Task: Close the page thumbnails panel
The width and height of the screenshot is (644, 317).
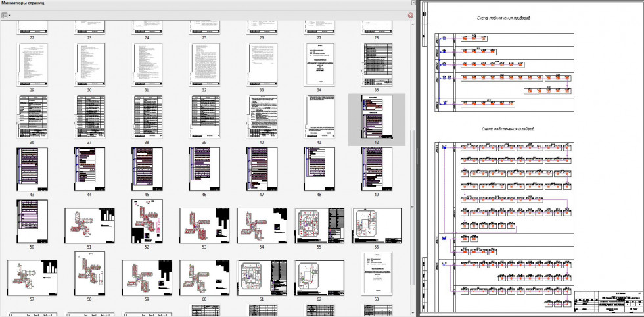Action: pos(411,14)
